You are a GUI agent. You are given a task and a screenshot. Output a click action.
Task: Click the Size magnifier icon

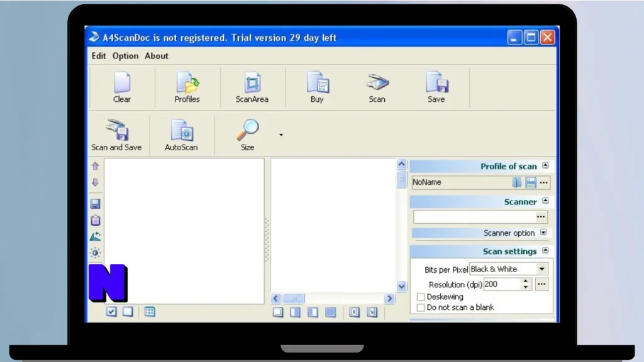(247, 135)
